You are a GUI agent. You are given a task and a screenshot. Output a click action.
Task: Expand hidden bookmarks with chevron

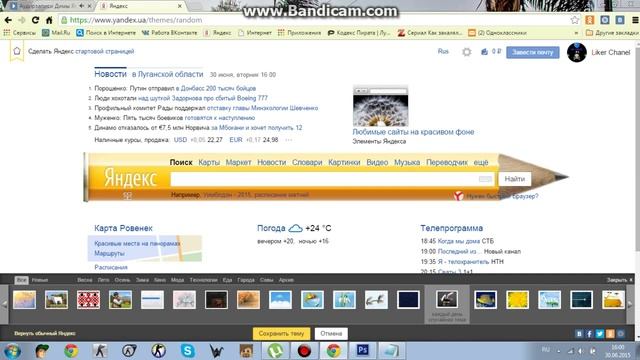576,33
